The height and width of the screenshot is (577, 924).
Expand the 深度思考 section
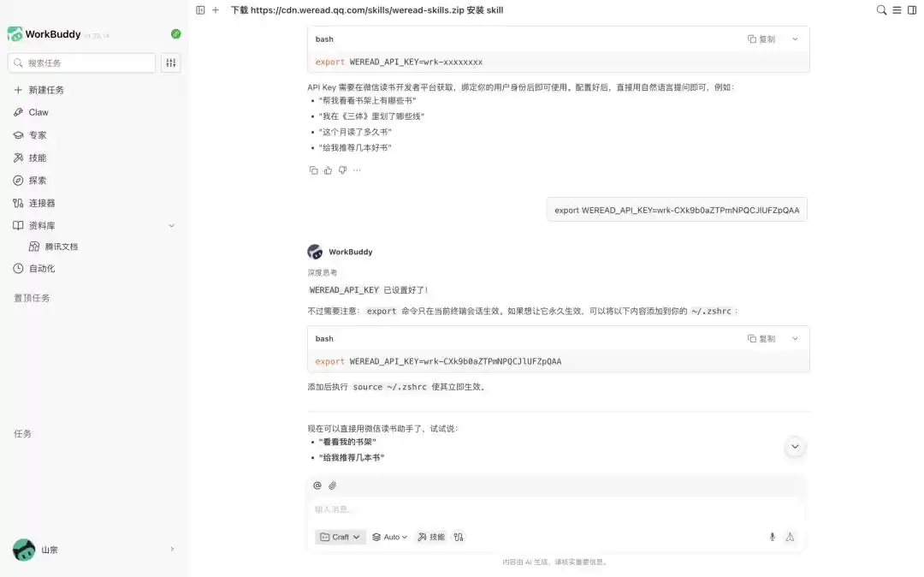pos(323,273)
